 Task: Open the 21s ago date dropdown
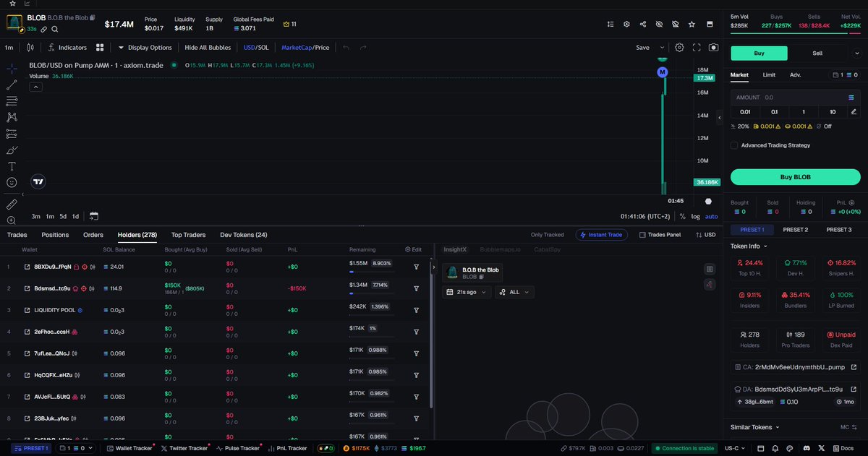[x=467, y=292]
